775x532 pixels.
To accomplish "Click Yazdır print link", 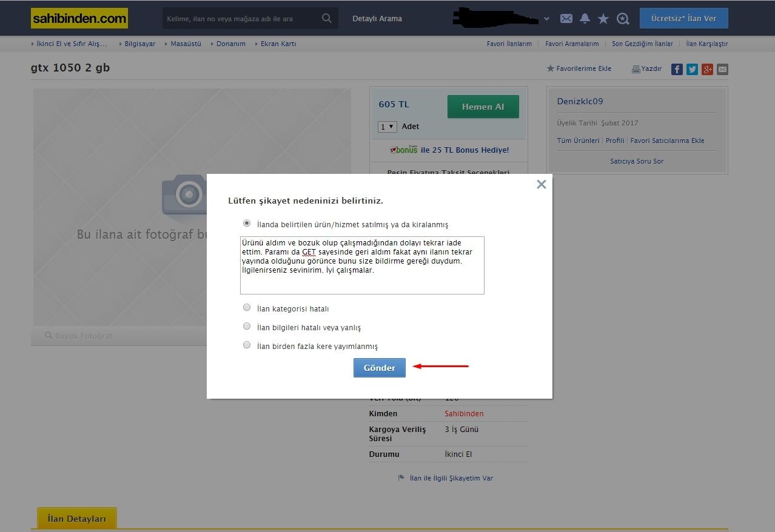I will [x=647, y=68].
